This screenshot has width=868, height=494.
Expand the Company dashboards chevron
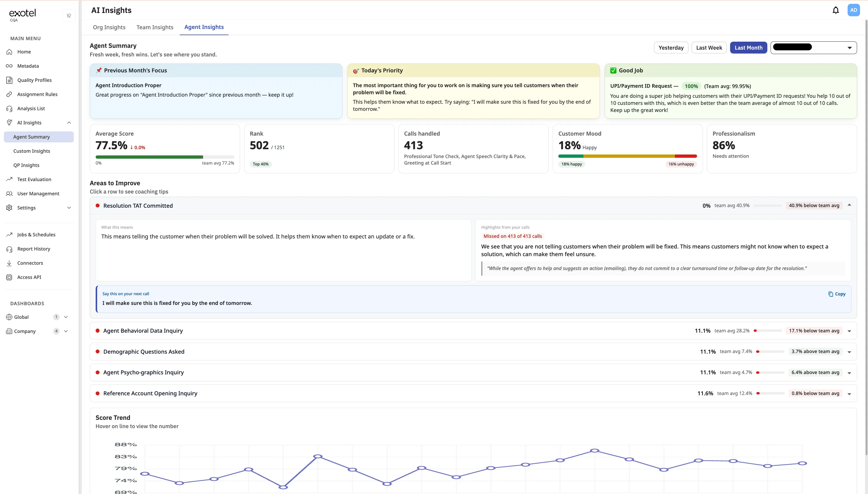(66, 331)
